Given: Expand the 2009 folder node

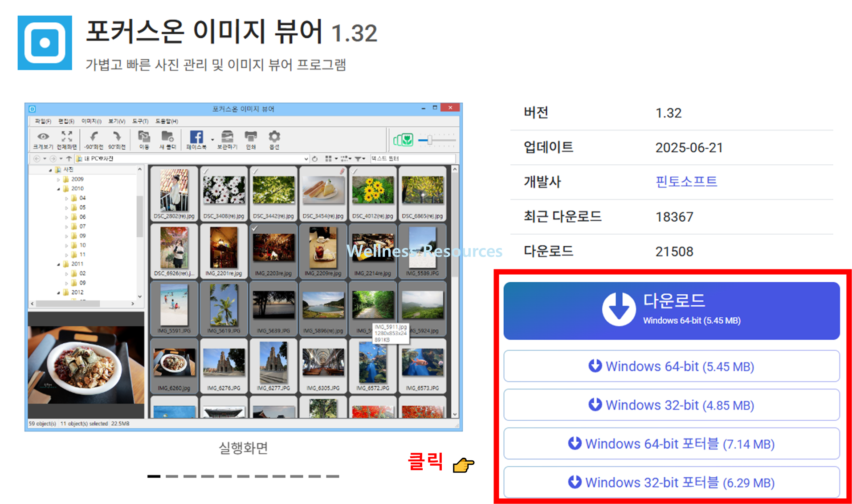Looking at the screenshot, I should pos(58,179).
